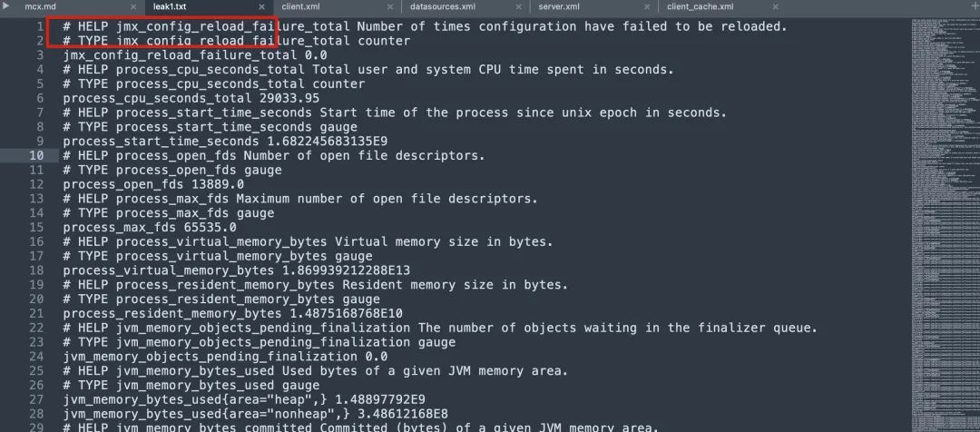
Task: Close the client.xml tab
Action: click(390, 7)
